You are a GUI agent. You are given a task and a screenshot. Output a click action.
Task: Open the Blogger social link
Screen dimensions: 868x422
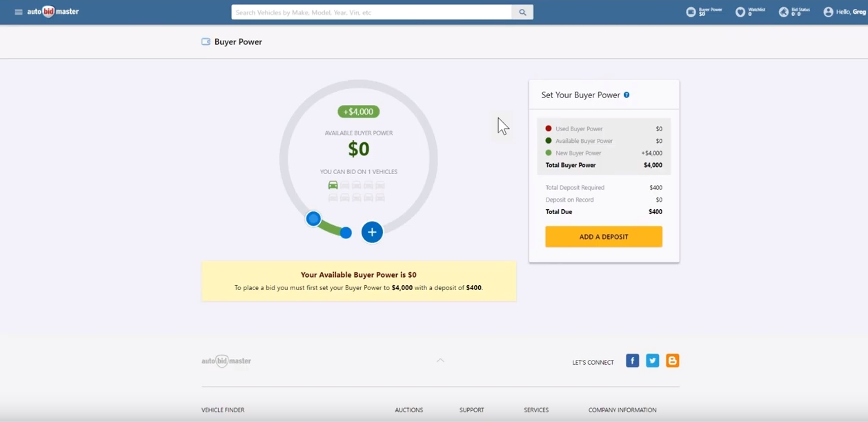coord(672,361)
